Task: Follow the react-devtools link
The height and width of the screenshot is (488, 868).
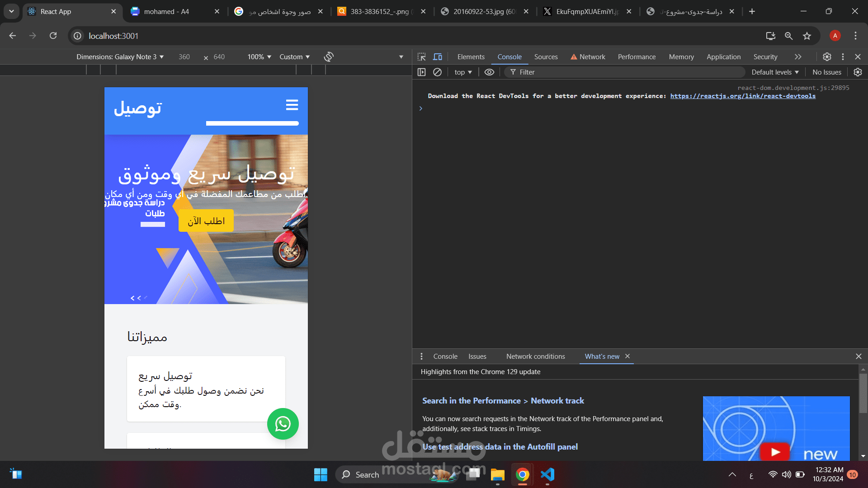Action: (x=743, y=96)
